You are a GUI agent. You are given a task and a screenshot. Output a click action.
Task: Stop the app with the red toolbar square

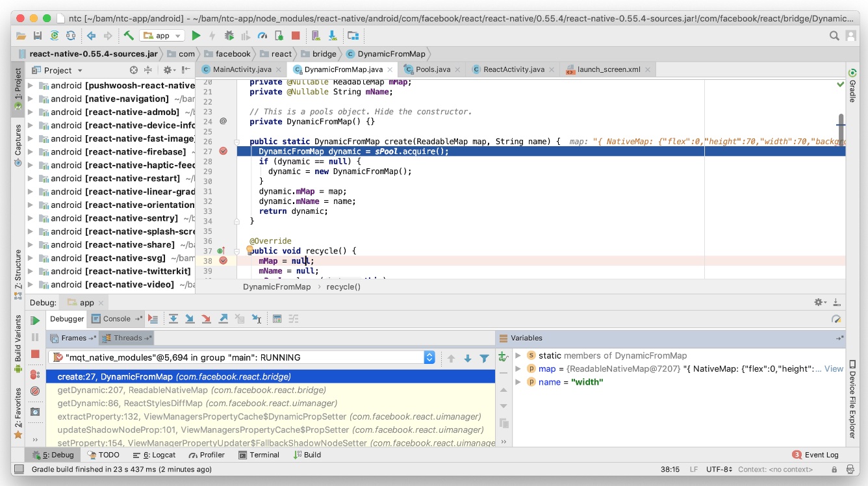pyautogui.click(x=296, y=36)
